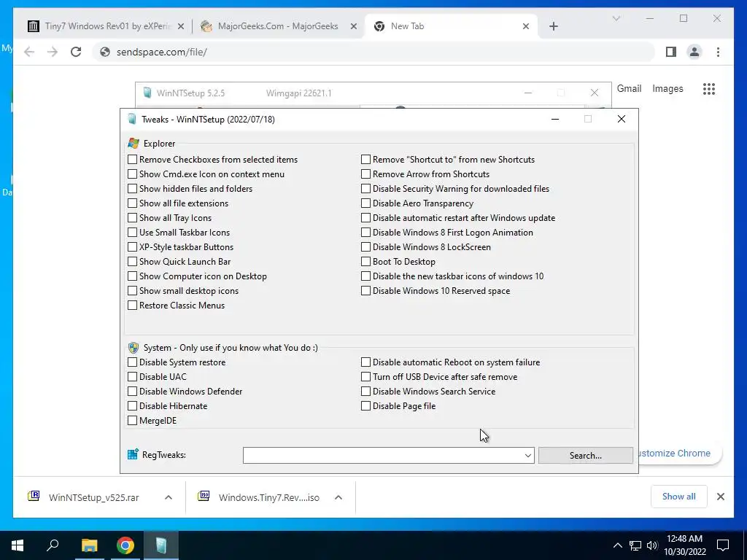Open the notification center icon
Viewport: 747px width, 560px height.
coord(723,545)
